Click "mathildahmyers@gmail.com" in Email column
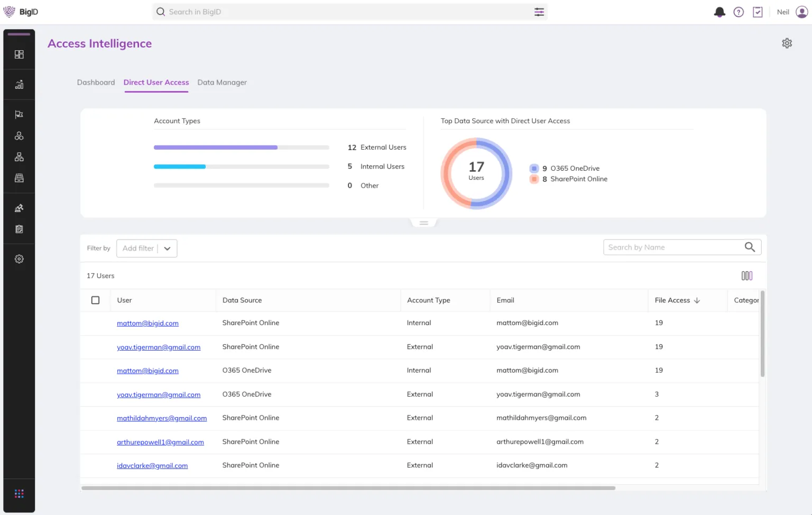812x515 pixels. (x=541, y=418)
